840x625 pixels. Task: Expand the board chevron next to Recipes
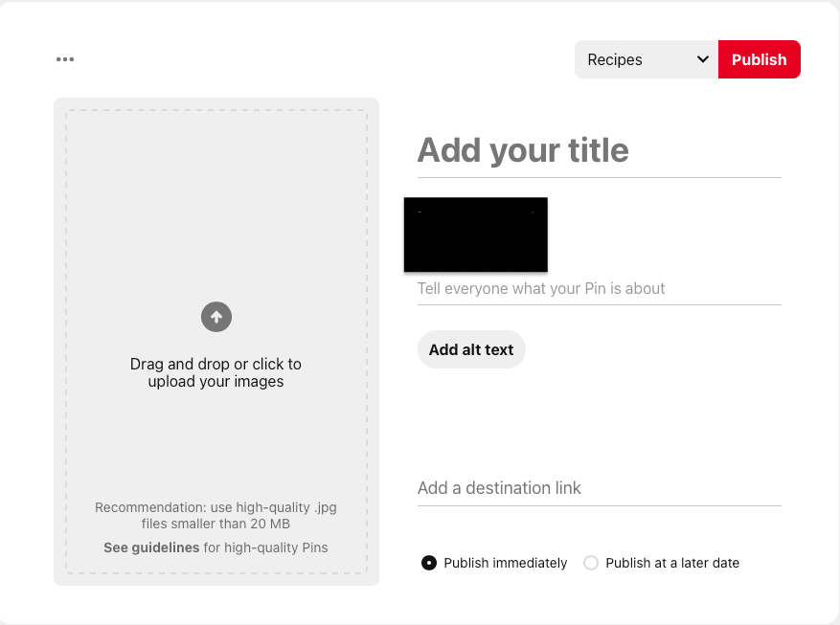pyautogui.click(x=703, y=59)
